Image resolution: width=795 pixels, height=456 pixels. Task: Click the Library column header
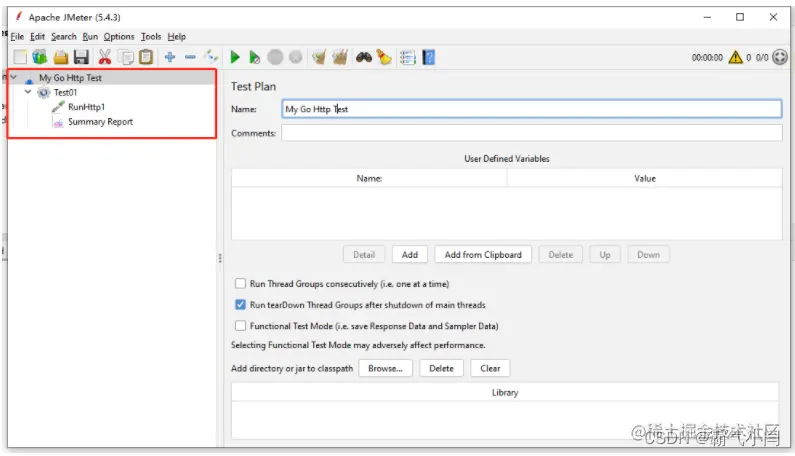pos(505,393)
